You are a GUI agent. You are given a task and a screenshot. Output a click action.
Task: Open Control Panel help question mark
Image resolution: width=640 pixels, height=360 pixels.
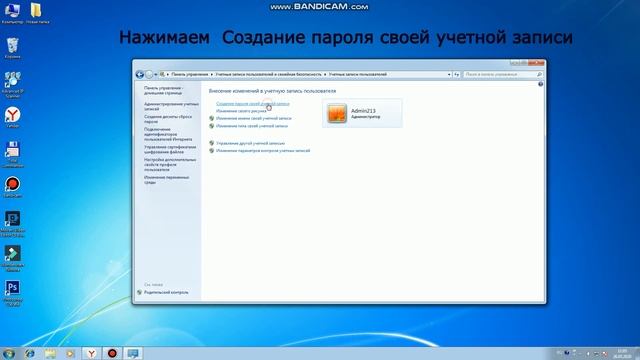pyautogui.click(x=540, y=84)
